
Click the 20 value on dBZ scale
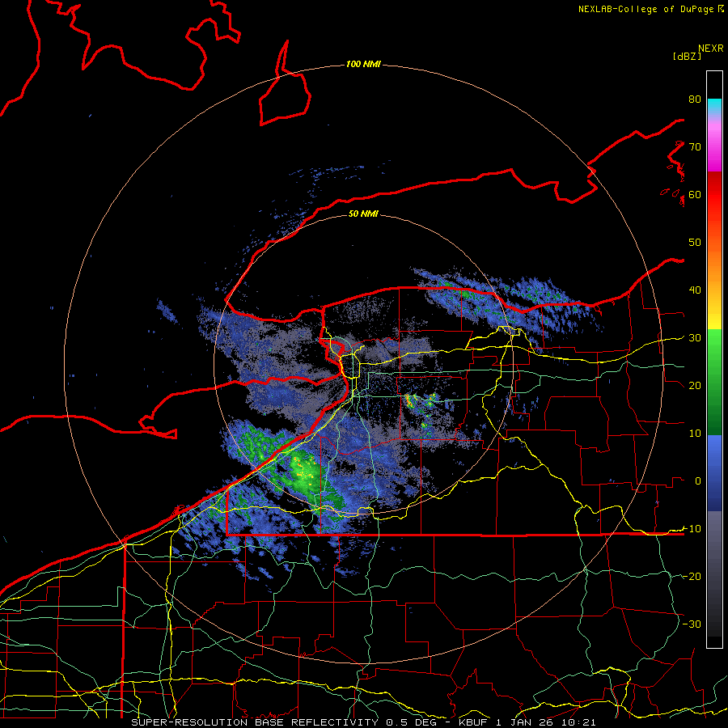click(695, 385)
